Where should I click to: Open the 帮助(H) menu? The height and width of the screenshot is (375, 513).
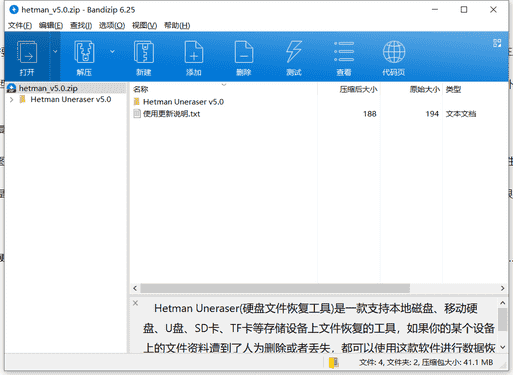tap(177, 25)
